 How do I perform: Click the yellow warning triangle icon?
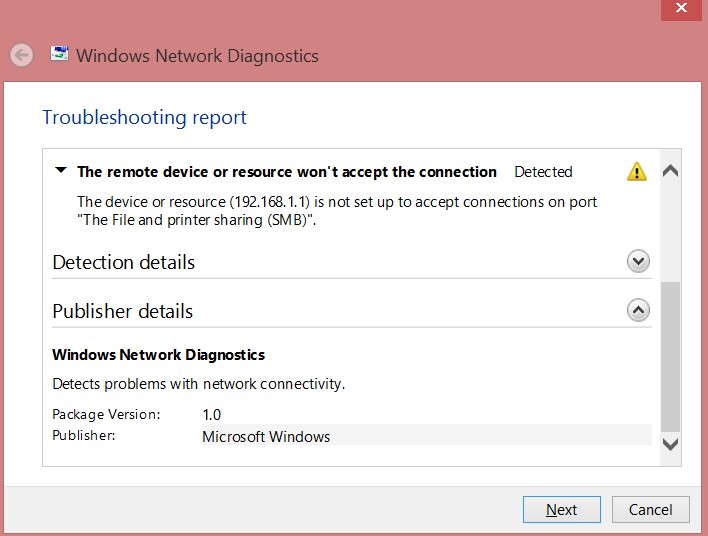pyautogui.click(x=637, y=172)
